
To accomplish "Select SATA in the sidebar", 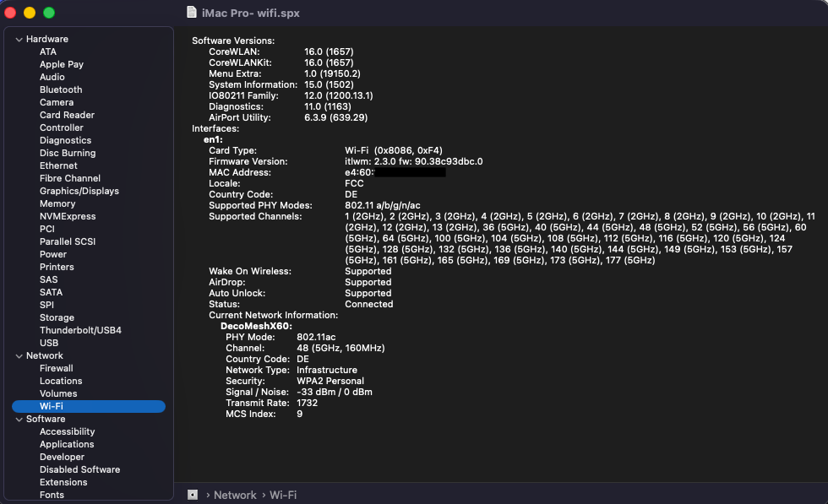I will 51,292.
